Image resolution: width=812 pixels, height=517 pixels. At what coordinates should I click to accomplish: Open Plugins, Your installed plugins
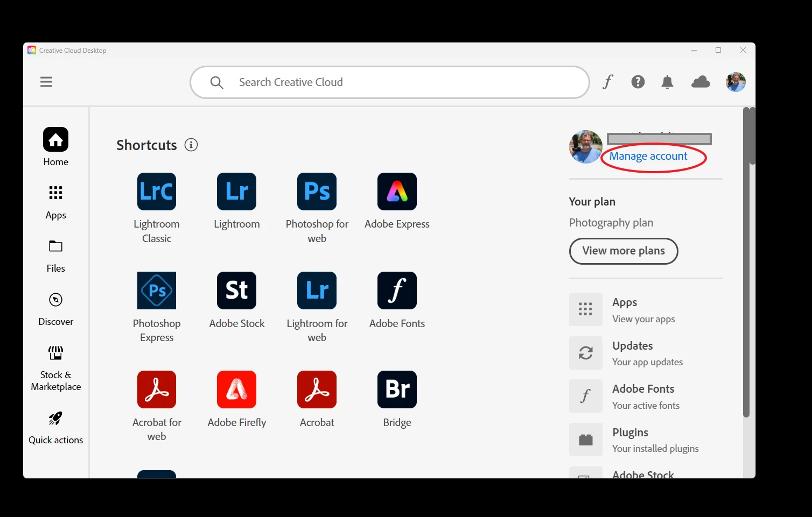(646, 440)
